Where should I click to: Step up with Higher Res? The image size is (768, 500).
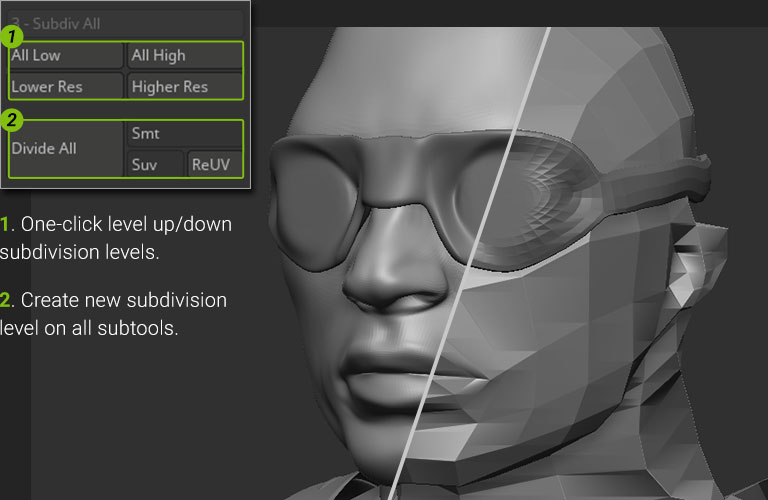click(x=185, y=87)
